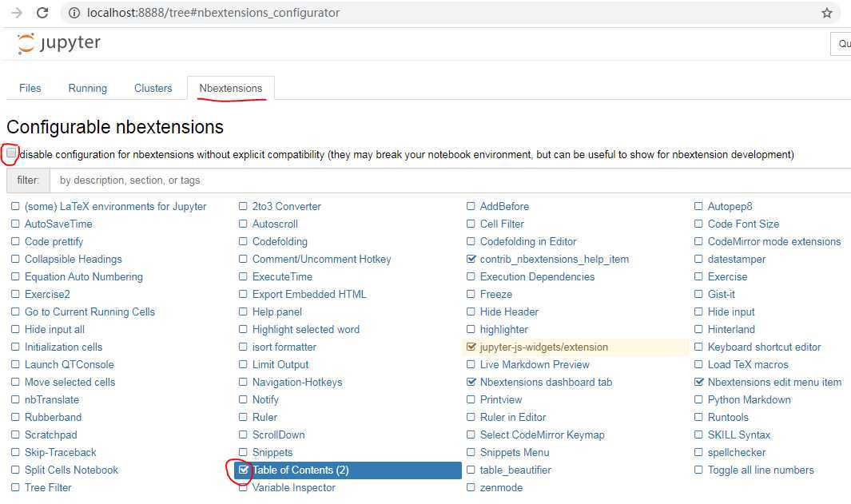Screen dimensions: 851x504
Task: Click the partially visible Quit button
Action: pos(841,43)
